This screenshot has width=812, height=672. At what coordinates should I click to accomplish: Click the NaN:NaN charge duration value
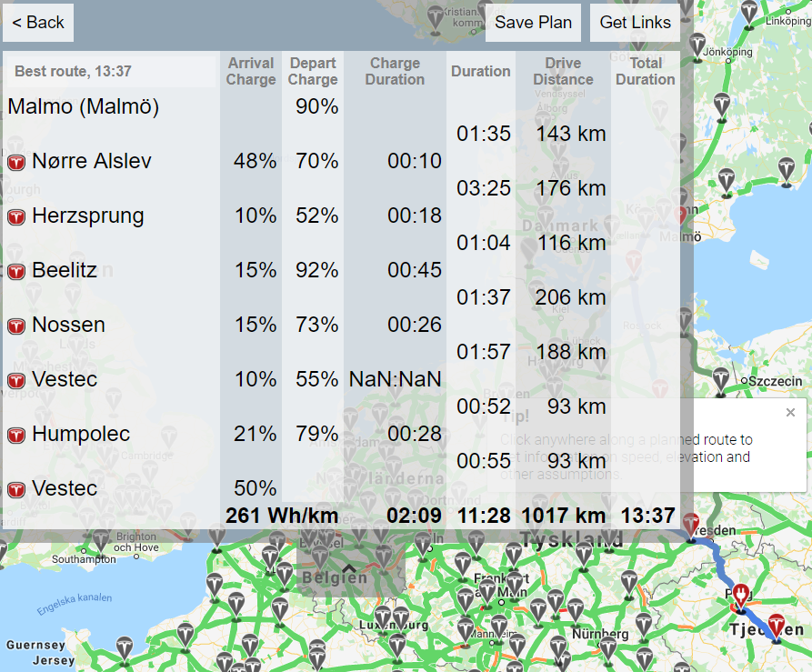[396, 379]
